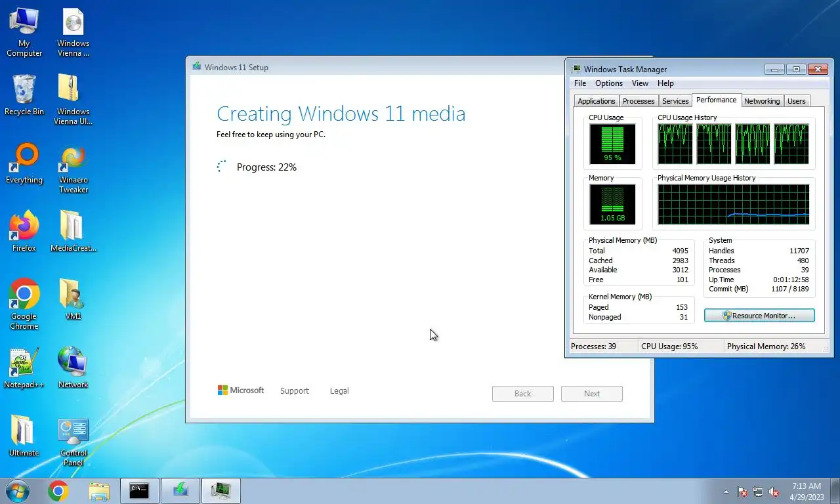
Task: Click the Resource Monitor... button
Action: point(759,316)
